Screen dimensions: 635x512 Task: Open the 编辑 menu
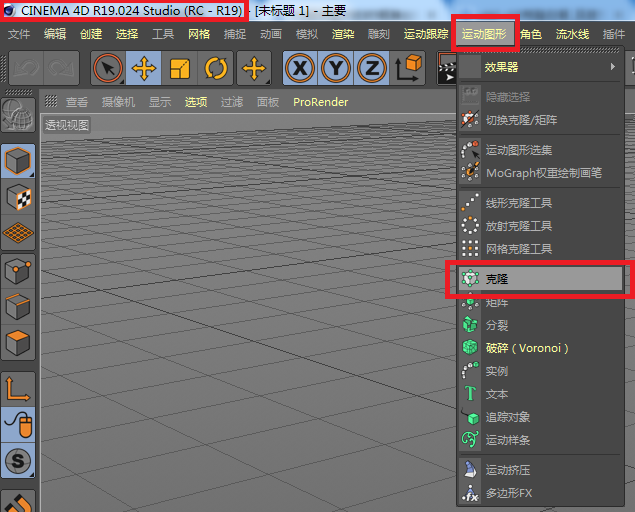[55, 34]
